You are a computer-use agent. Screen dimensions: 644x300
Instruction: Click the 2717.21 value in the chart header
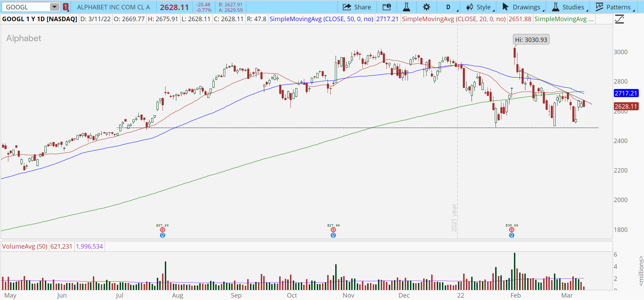point(387,19)
